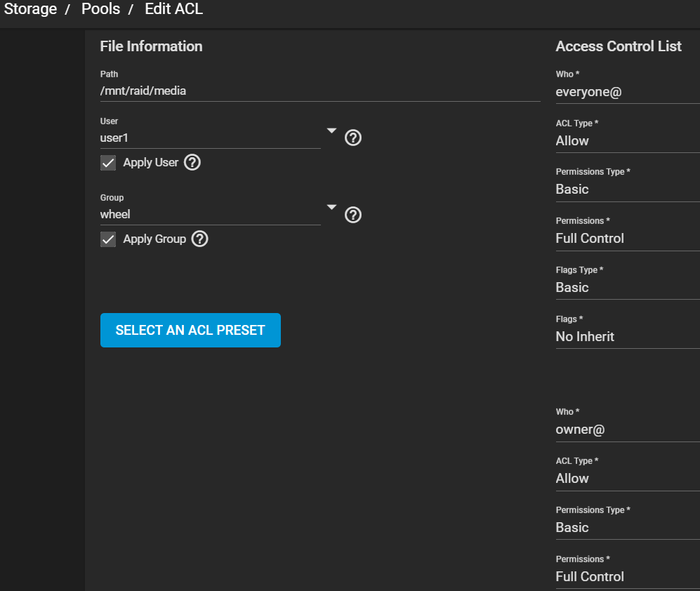Click the wheel Group input field
This screenshot has height=591, width=700.
[210, 215]
